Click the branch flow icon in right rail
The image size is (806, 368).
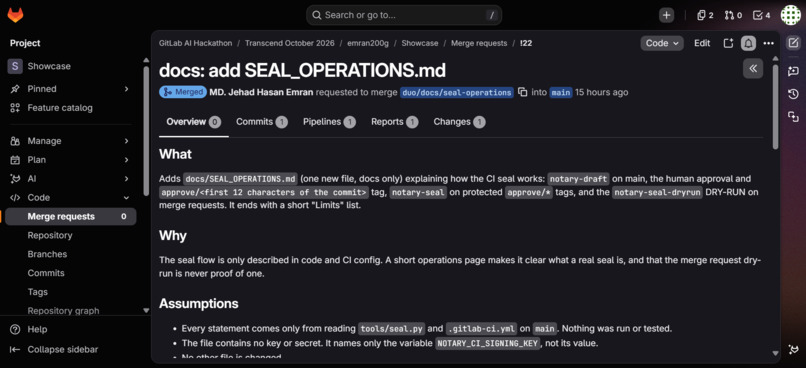(793, 117)
